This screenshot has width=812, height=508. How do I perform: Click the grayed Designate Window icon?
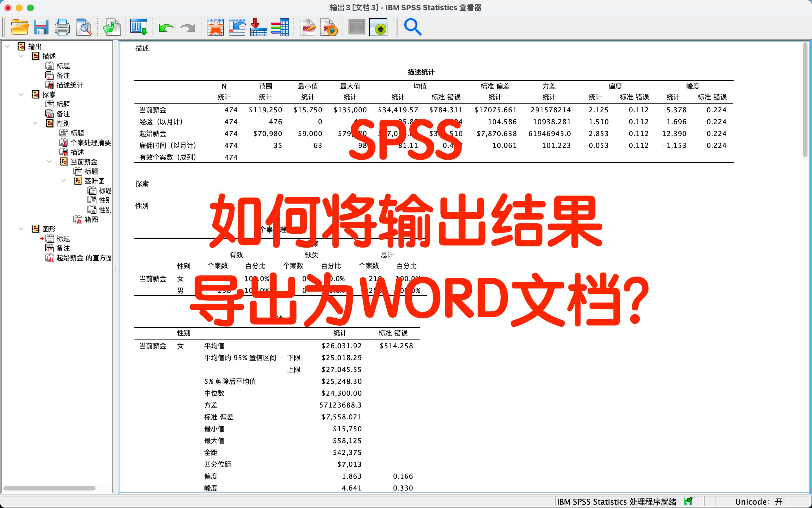pos(357,27)
